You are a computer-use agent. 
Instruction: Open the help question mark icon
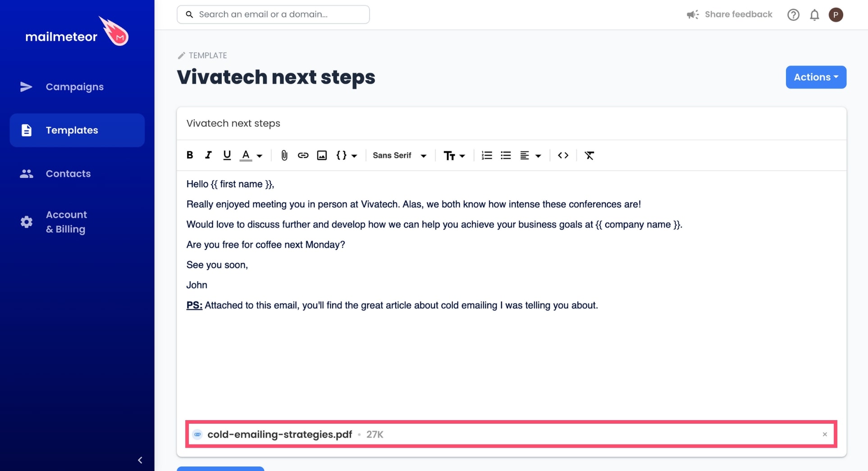(x=793, y=15)
